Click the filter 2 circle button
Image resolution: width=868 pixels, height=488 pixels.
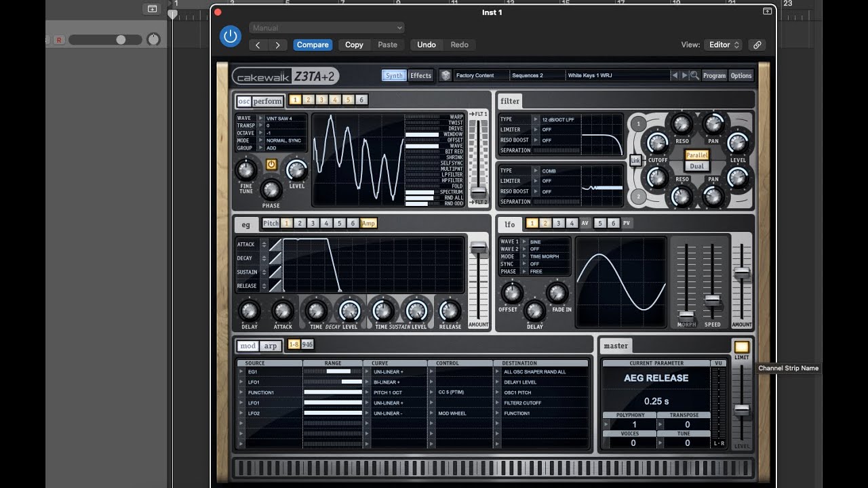tap(637, 197)
